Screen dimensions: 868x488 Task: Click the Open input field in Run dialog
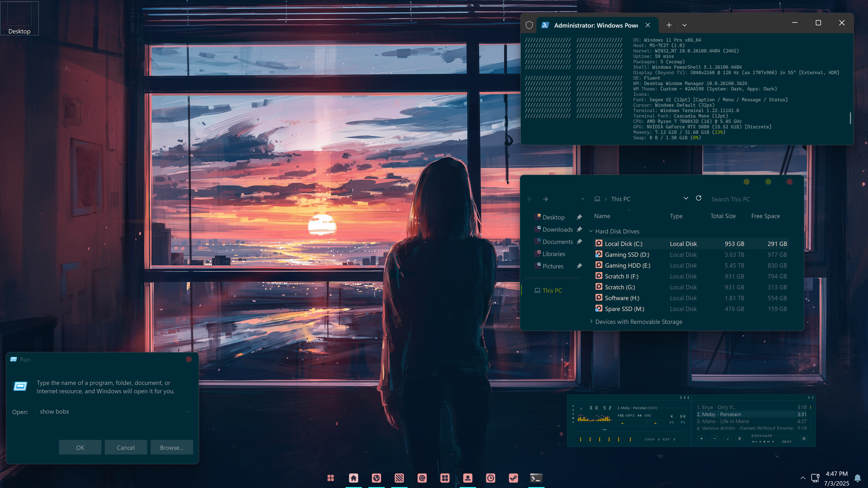point(114,411)
